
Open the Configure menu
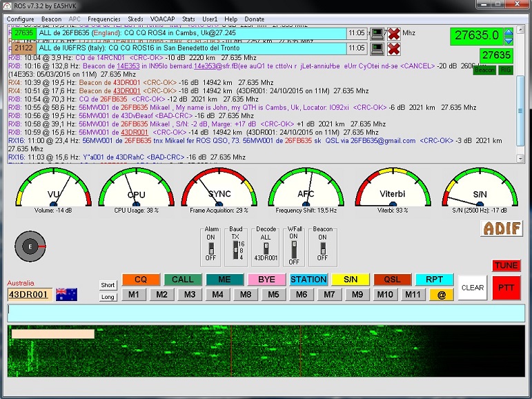point(21,19)
